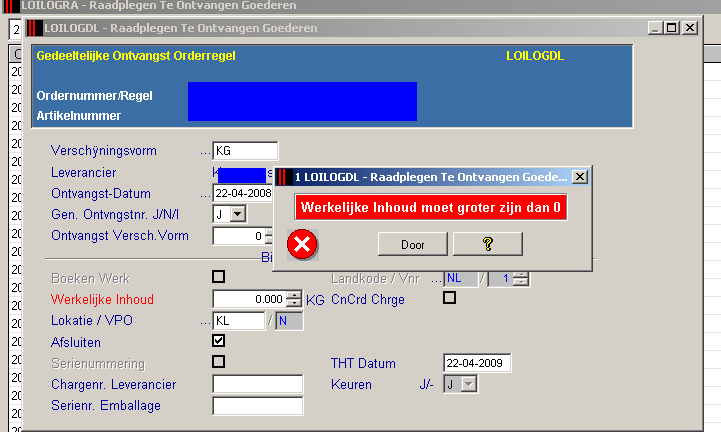
Task: Adjust Werkelijke Inhoud spinner arrows
Action: (294, 299)
